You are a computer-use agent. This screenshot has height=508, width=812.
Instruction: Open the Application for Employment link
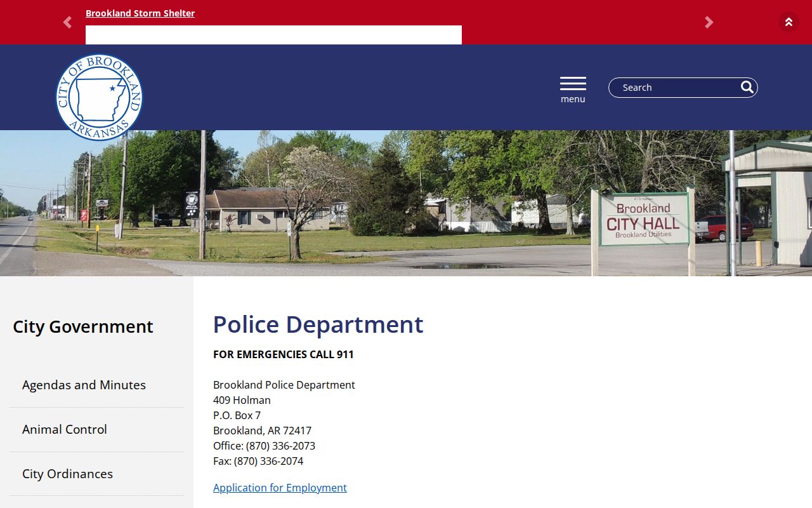280,488
